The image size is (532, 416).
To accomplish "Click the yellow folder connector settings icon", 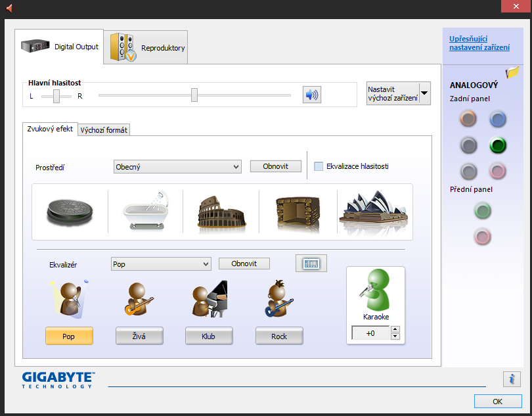I will [512, 72].
